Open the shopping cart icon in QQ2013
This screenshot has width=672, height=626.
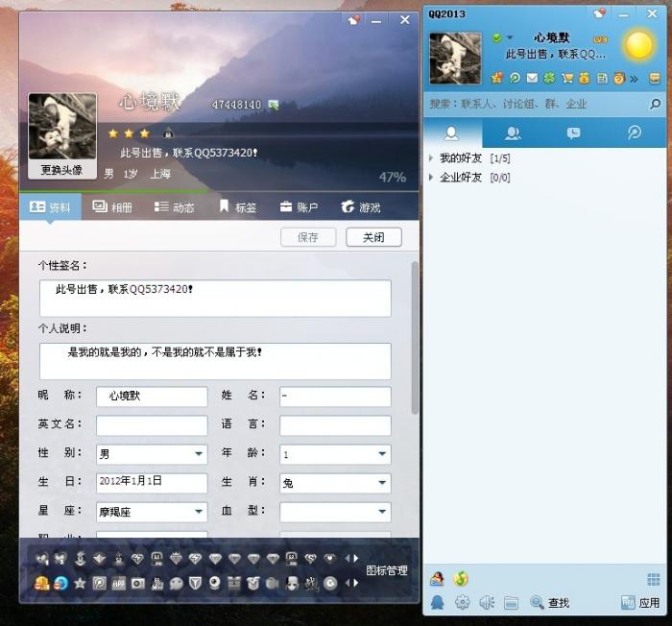pyautogui.click(x=567, y=78)
